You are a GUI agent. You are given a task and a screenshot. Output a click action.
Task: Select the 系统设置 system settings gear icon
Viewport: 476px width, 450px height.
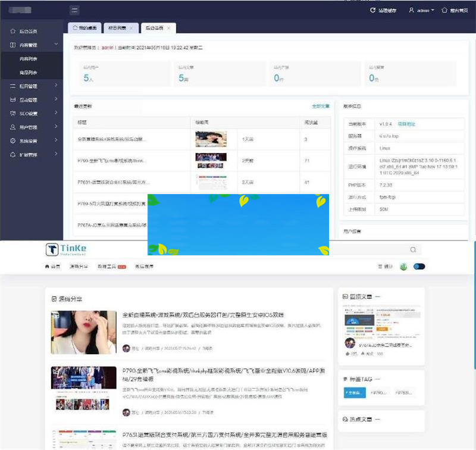pyautogui.click(x=13, y=140)
